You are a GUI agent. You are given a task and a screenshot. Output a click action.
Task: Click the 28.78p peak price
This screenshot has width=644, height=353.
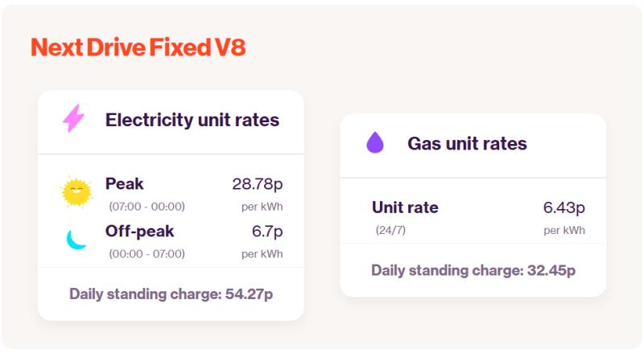[x=258, y=184]
